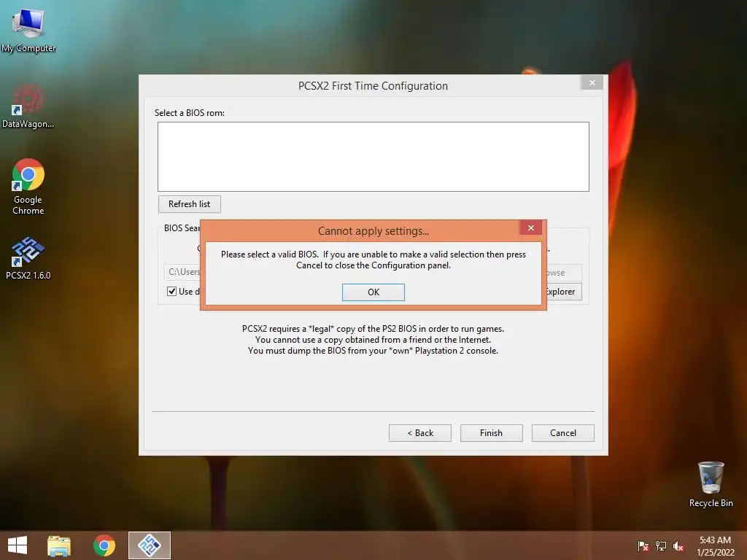Open the DataWagon desktop shortcut

(x=28, y=106)
